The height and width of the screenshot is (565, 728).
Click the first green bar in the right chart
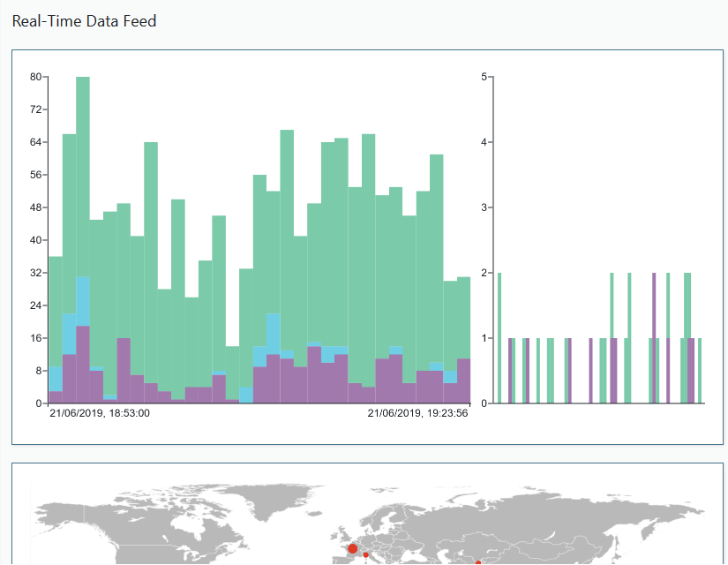499,337
